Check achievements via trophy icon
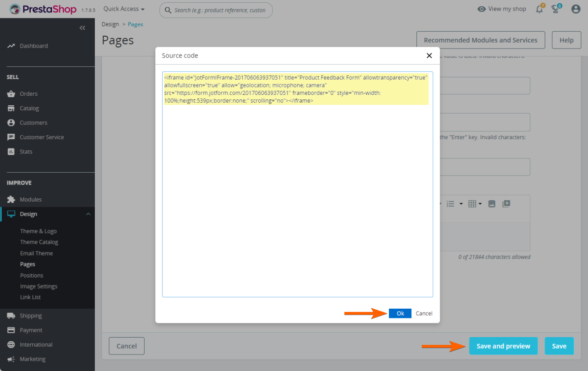 click(555, 9)
